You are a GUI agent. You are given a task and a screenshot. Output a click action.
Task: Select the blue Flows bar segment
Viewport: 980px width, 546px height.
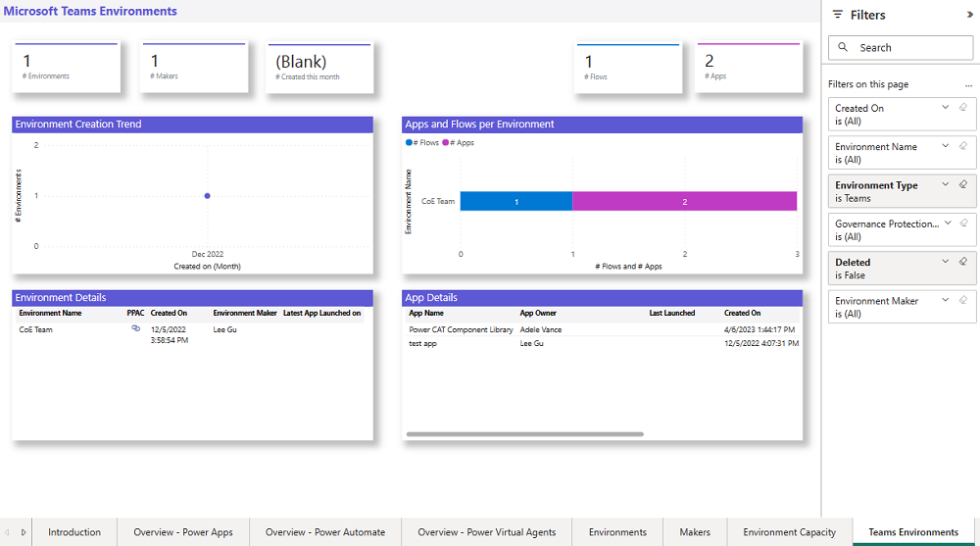click(516, 201)
